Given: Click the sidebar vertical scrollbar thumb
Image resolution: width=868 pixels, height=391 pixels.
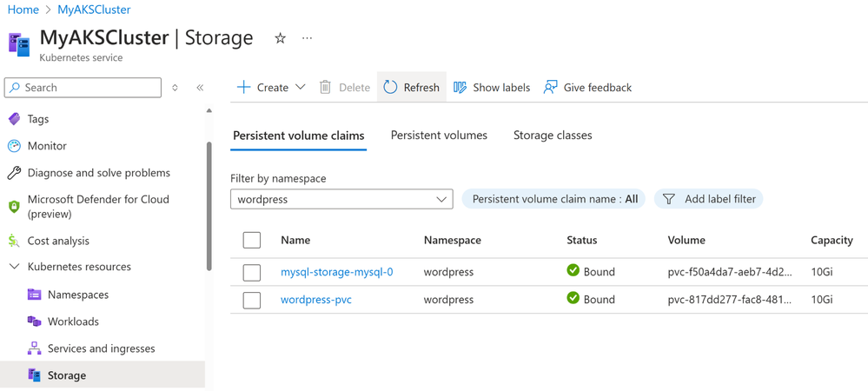Looking at the screenshot, I should tap(209, 207).
